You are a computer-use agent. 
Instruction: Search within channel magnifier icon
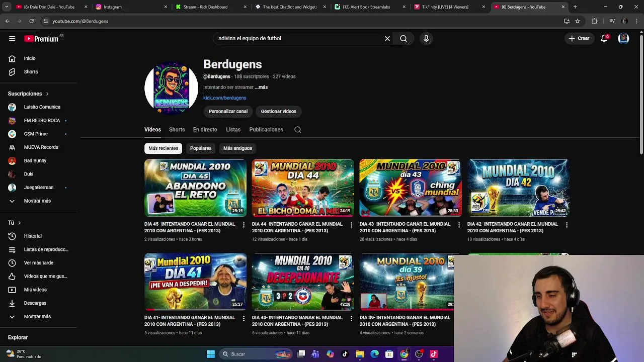click(298, 130)
